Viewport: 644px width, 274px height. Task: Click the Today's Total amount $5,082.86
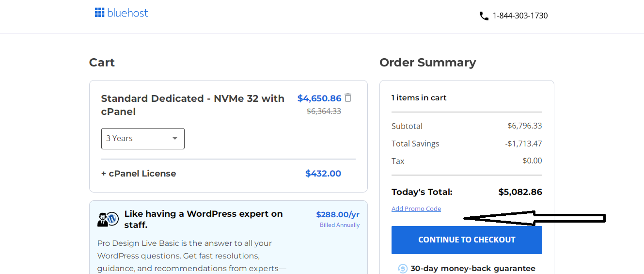tap(520, 192)
